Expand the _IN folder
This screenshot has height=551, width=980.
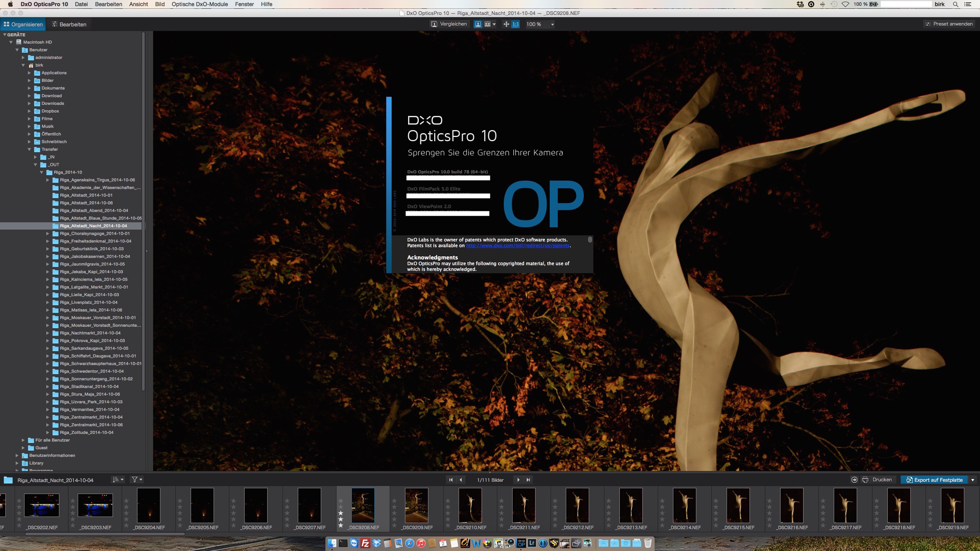36,157
